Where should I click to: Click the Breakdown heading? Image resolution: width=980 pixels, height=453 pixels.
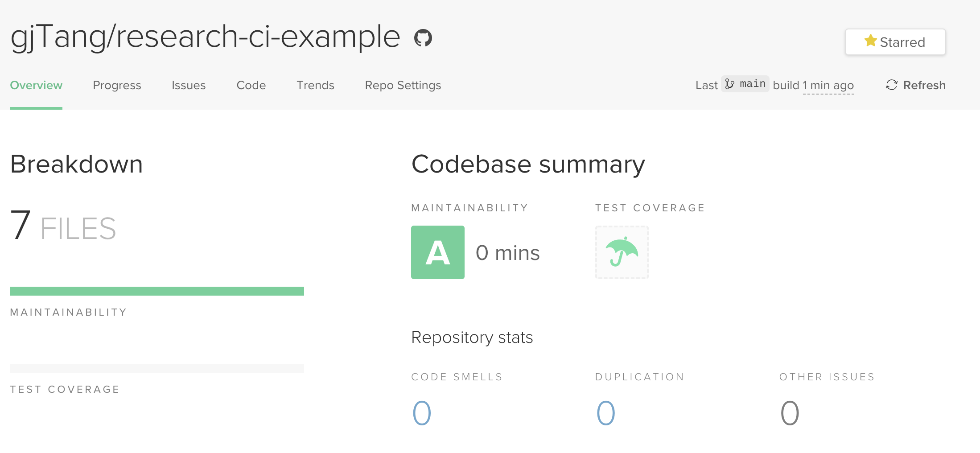pos(76,164)
